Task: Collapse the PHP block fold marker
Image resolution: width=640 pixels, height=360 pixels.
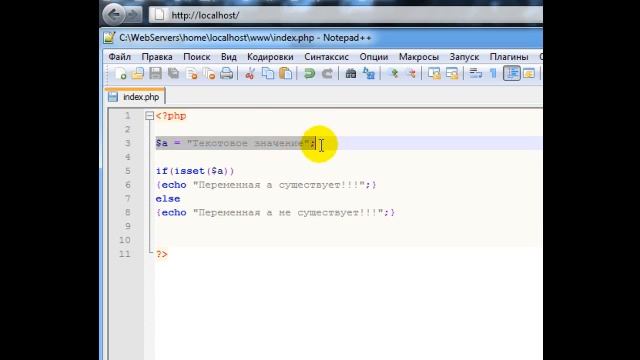Action: pos(149,116)
